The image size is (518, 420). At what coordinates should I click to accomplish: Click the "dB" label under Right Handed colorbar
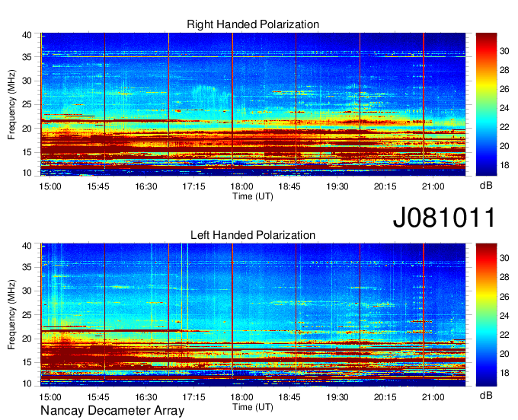(x=486, y=186)
